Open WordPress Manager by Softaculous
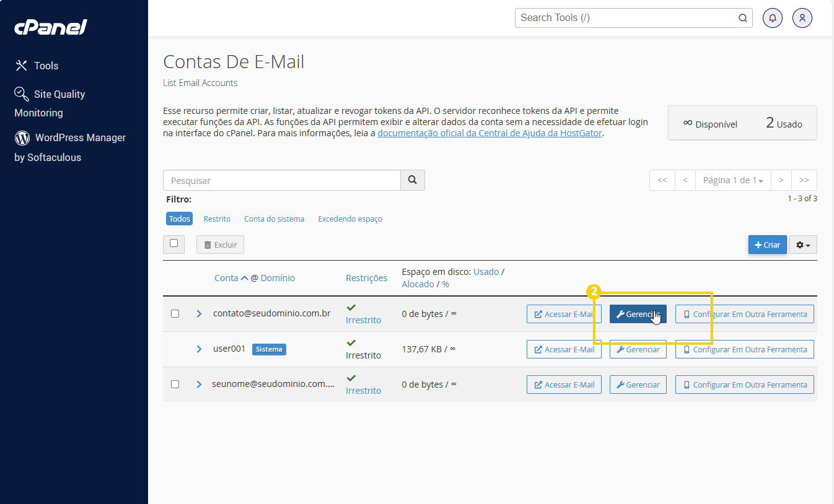 70,147
